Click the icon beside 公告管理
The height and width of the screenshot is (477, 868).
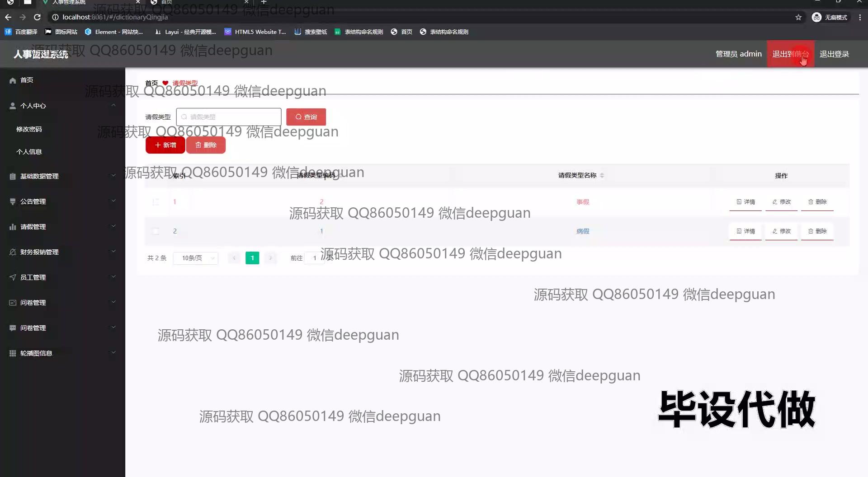point(13,201)
